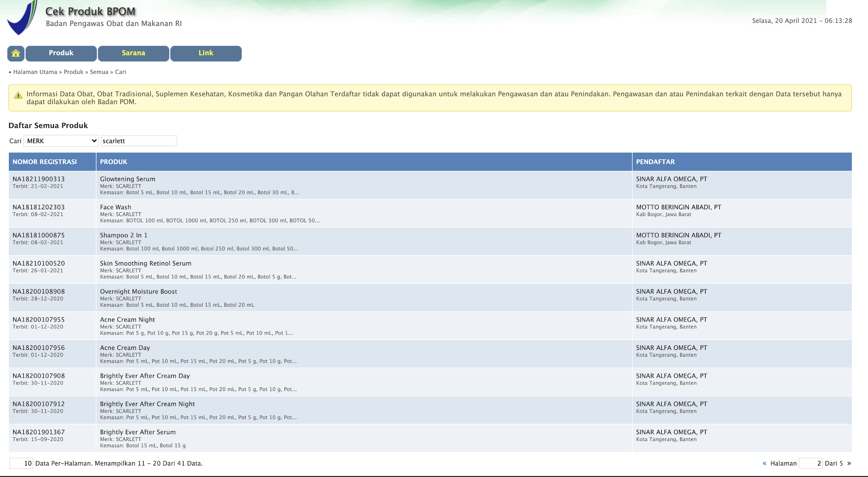
Task: Open Brightly Ever After Serum product
Action: pos(138,432)
